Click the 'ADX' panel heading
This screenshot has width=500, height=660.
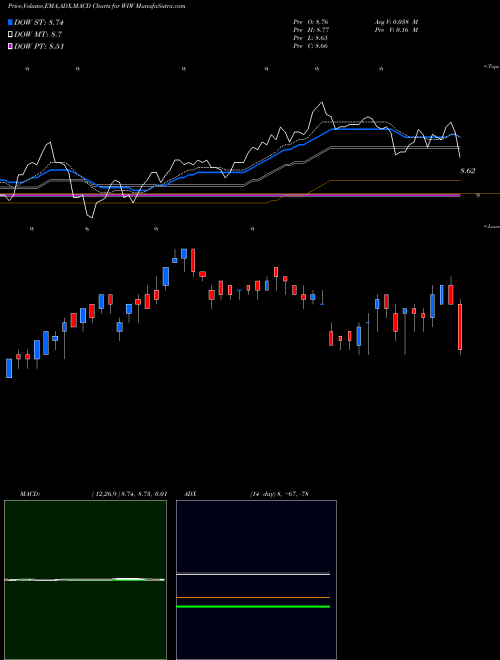click(x=190, y=494)
